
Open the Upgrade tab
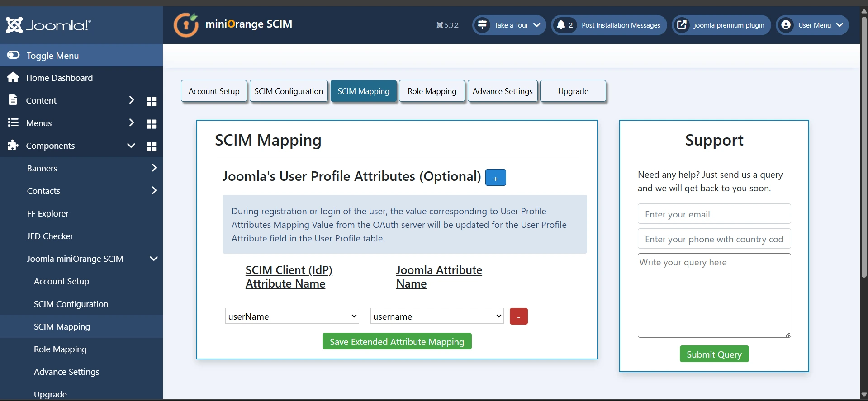[x=573, y=91]
